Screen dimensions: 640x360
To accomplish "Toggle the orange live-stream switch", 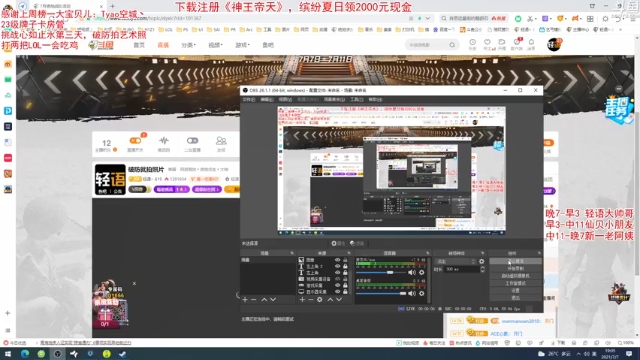I will tap(135, 141).
